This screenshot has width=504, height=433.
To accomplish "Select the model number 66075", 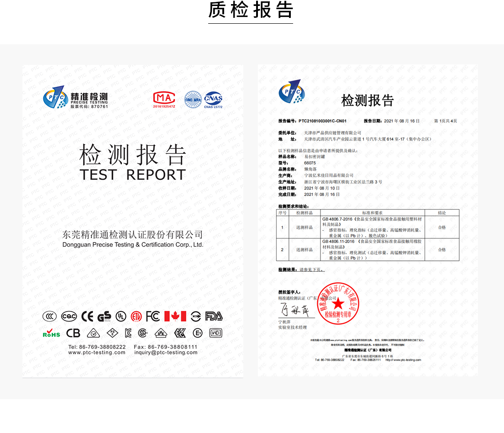I will (x=310, y=163).
